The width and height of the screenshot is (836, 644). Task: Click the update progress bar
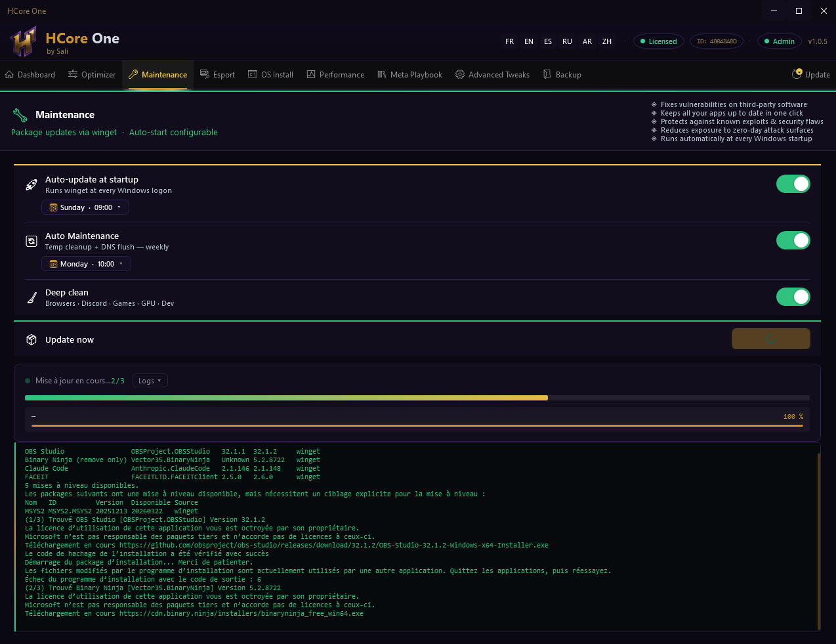point(417,398)
